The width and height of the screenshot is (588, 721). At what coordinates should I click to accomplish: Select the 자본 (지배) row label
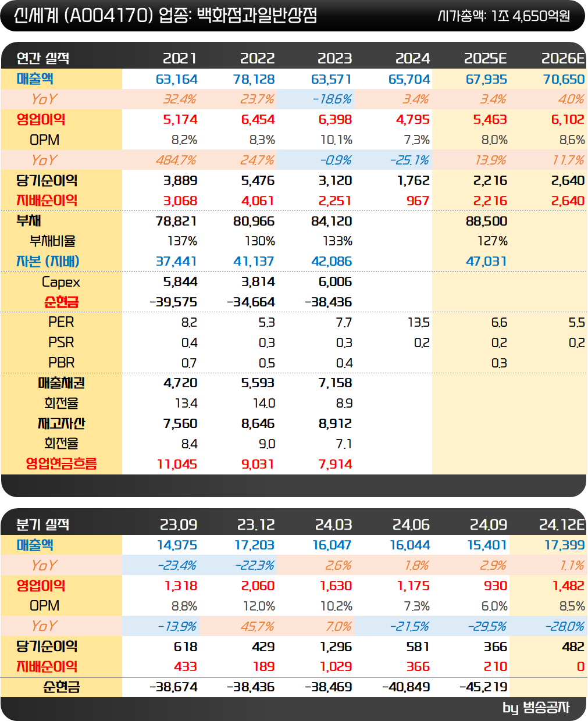(x=48, y=262)
